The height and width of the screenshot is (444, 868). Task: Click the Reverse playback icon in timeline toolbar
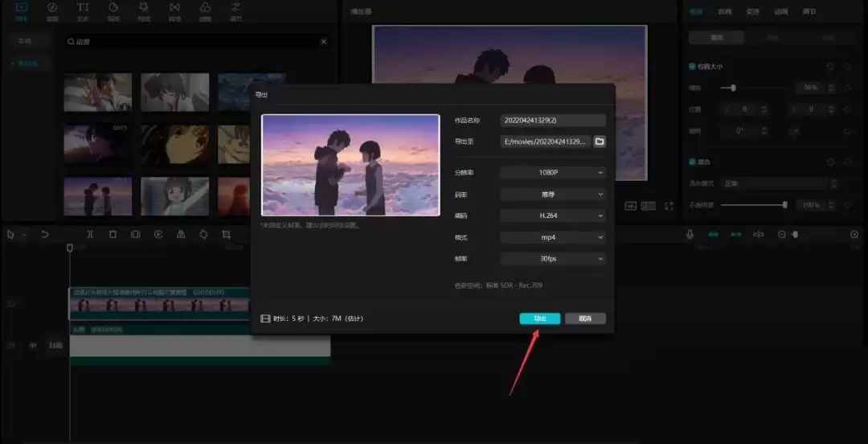pyautogui.click(x=158, y=235)
